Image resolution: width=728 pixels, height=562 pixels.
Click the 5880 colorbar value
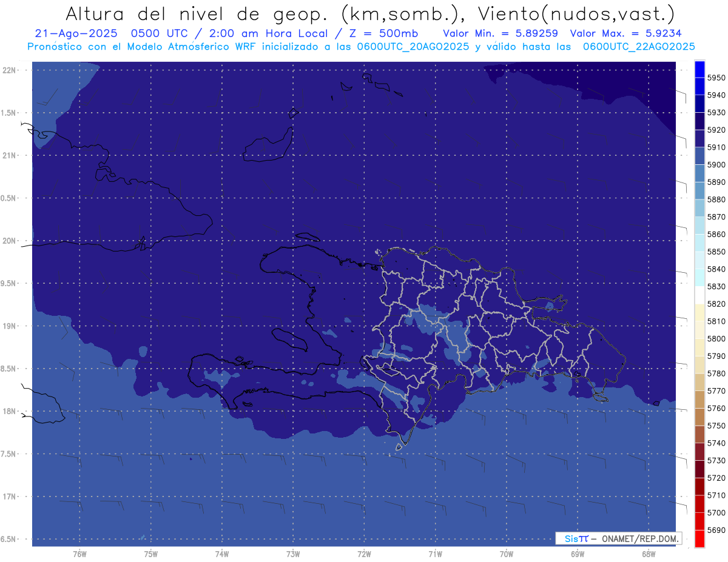pos(716,199)
